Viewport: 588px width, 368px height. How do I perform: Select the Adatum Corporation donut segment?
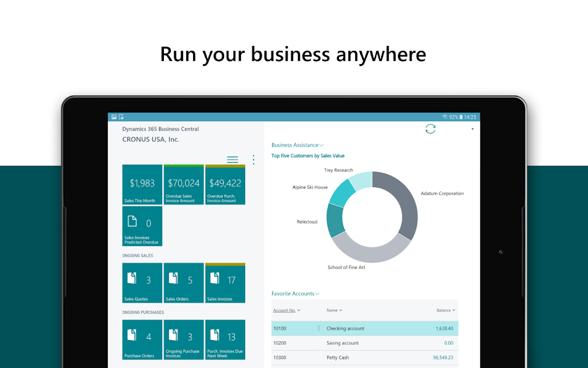406,203
